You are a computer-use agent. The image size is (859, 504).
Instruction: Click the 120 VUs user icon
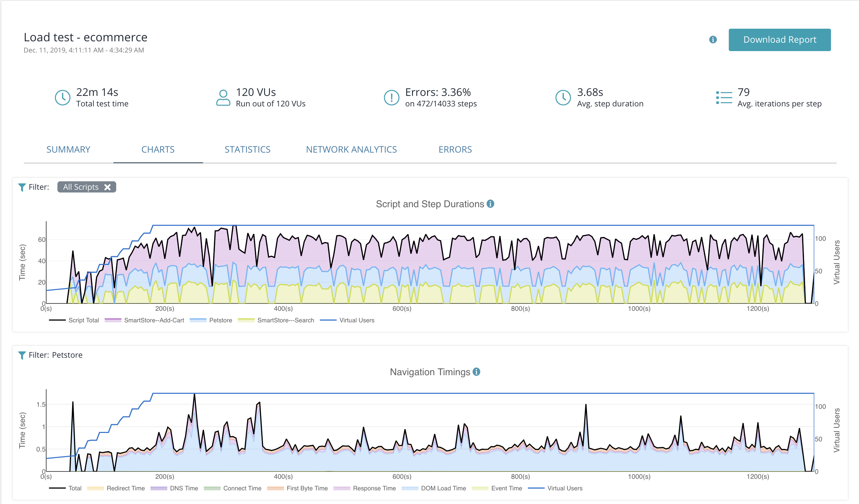point(223,98)
